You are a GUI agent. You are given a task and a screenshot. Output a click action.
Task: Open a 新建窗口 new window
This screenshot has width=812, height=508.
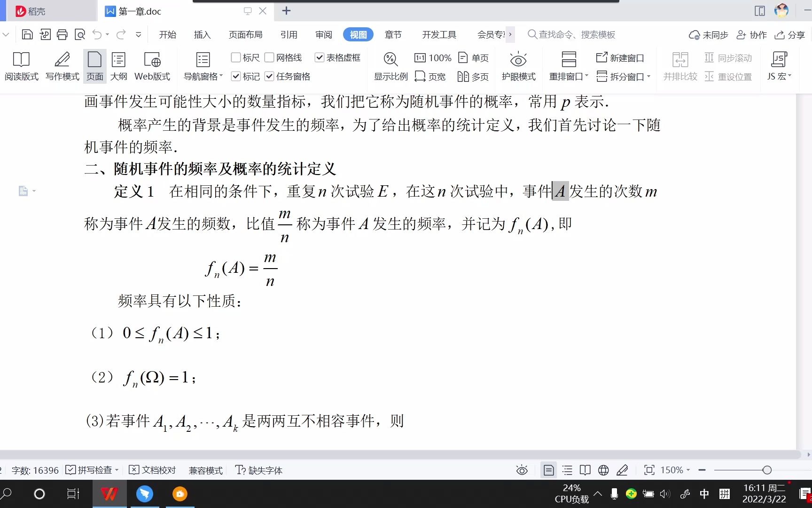pyautogui.click(x=620, y=57)
